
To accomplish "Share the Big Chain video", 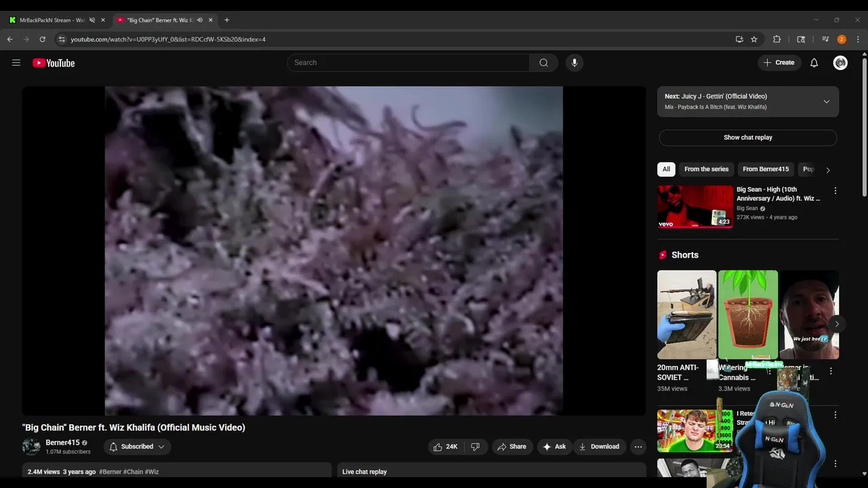I will [x=511, y=447].
